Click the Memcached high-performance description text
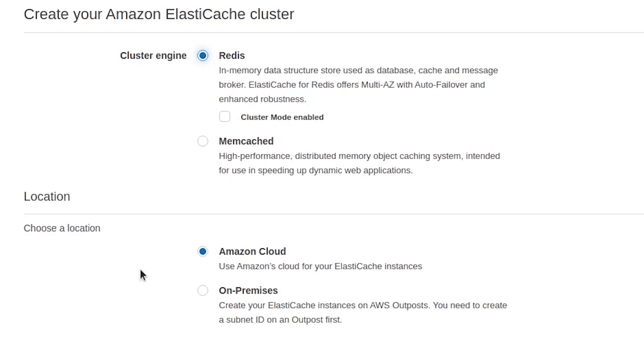 pyautogui.click(x=359, y=163)
